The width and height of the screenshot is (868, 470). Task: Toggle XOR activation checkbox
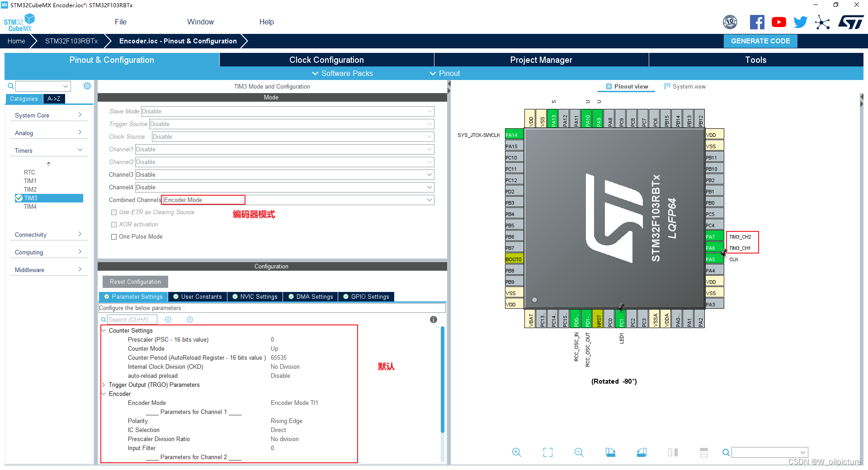[114, 225]
